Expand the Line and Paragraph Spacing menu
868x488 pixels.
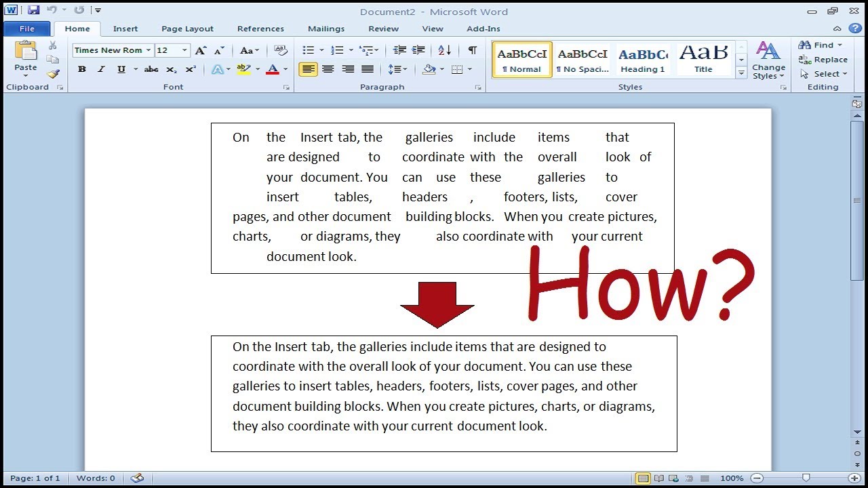pos(400,68)
